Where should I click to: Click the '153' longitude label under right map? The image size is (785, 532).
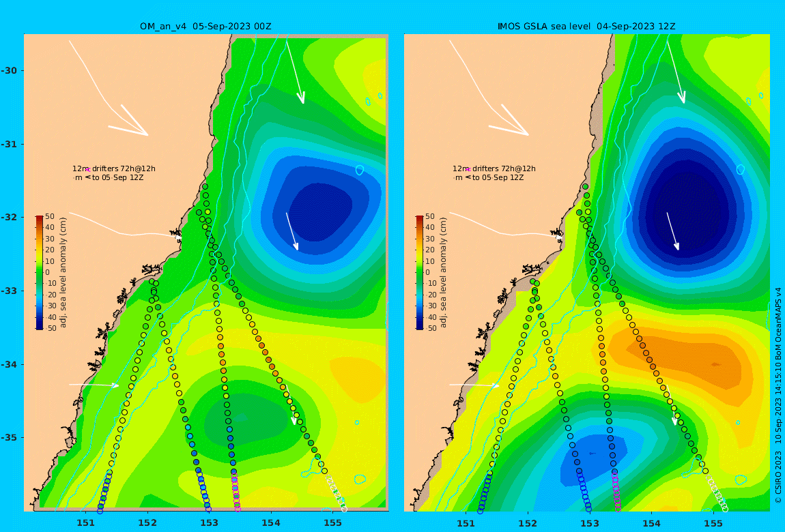(590, 524)
